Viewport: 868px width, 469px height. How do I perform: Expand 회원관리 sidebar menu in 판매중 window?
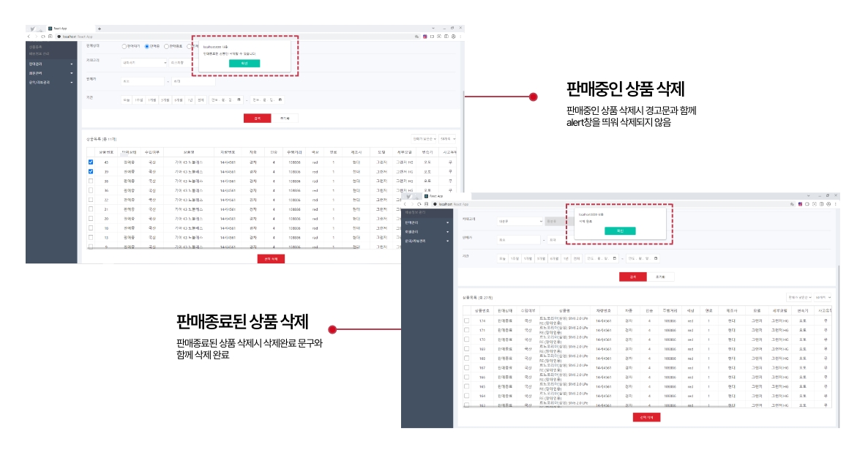(x=51, y=73)
